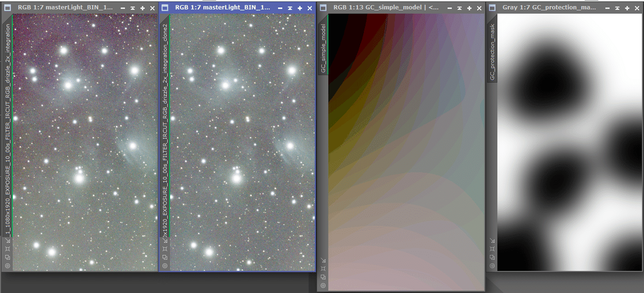Click the duplicate-image icon in the GC_simple_model window
Viewport: 644px width, 293px height.
point(323,277)
